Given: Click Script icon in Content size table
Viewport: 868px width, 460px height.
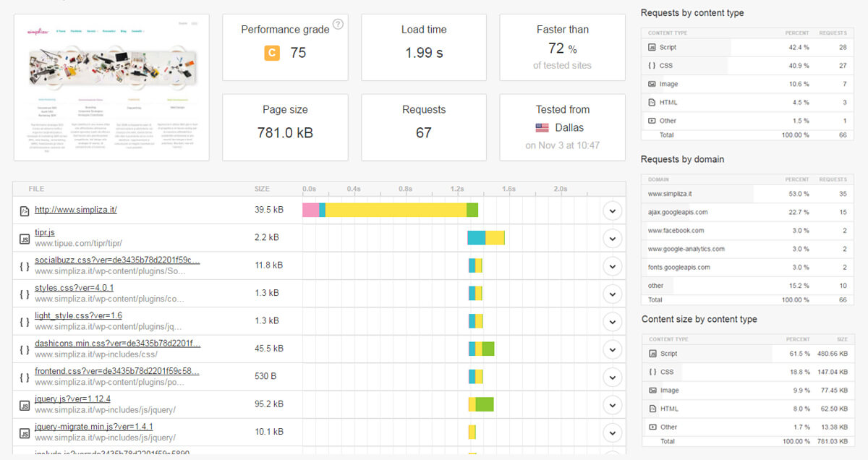Looking at the screenshot, I should [652, 354].
